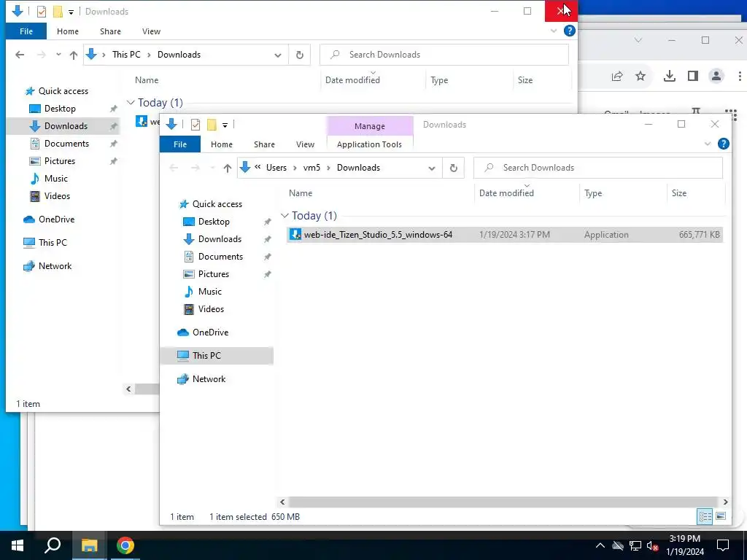Viewport: 747px width, 560px height.
Task: Expand the ribbon in back window
Action: coord(554,31)
